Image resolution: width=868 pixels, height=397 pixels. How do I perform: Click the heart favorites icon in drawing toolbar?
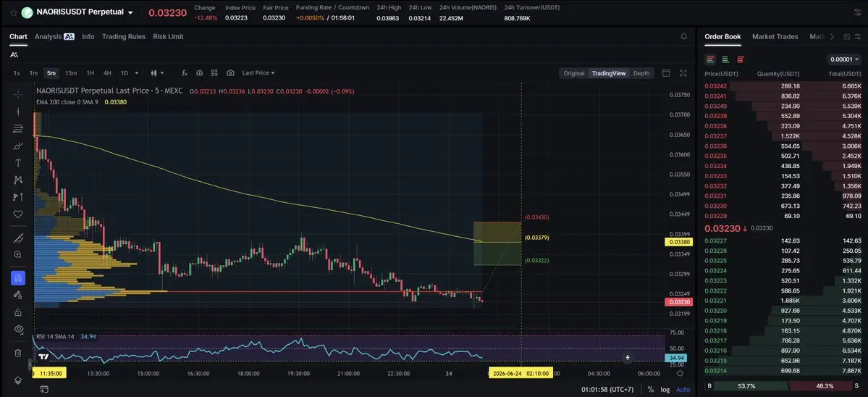click(17, 214)
